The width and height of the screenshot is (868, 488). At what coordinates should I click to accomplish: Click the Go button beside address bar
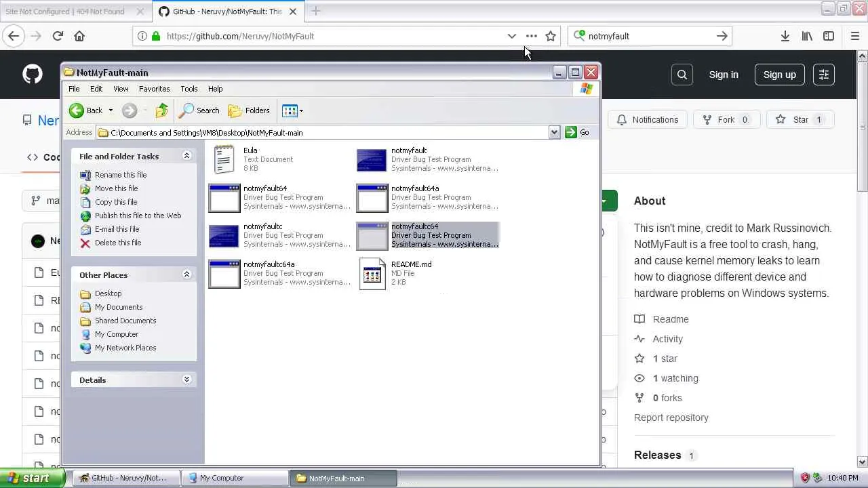point(577,133)
